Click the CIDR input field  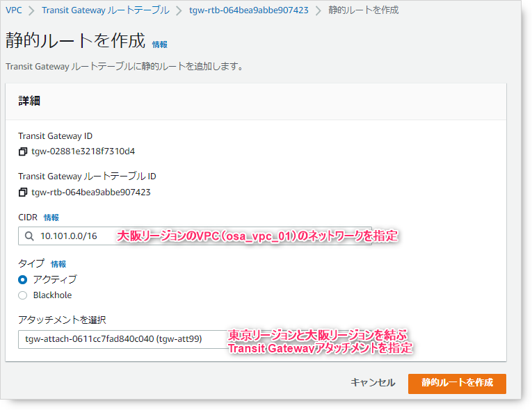pyautogui.click(x=195, y=236)
